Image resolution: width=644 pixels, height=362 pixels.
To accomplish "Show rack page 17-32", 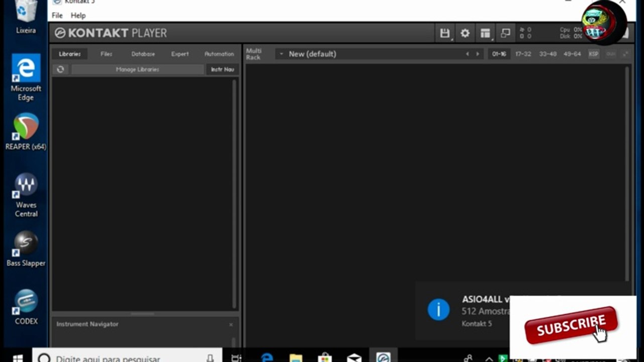I will tap(523, 54).
